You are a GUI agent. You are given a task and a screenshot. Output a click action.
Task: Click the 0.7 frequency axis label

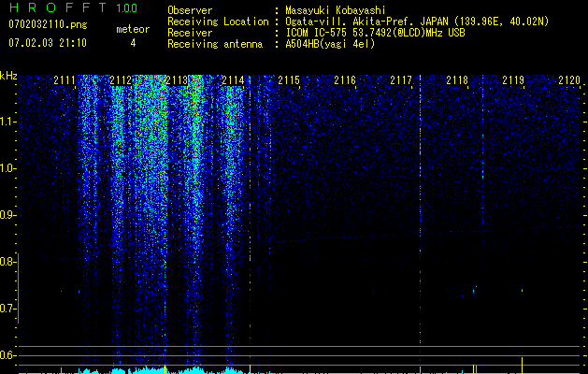7,309
